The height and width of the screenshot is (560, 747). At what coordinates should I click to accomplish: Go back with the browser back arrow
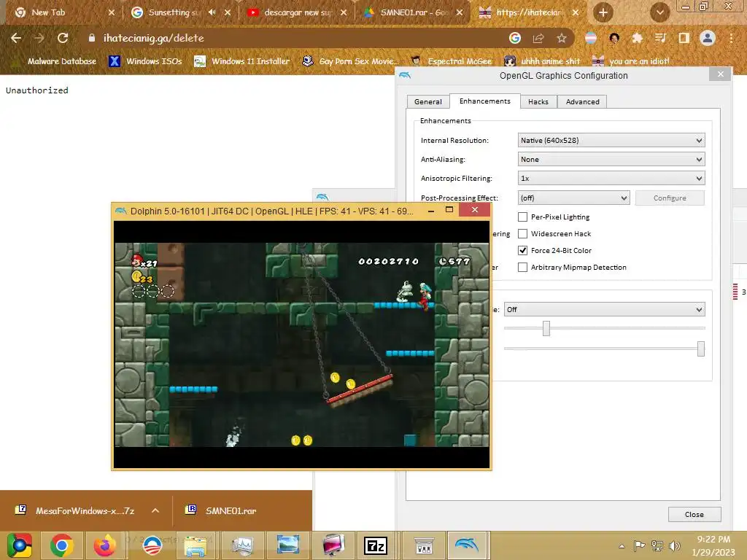coord(16,38)
